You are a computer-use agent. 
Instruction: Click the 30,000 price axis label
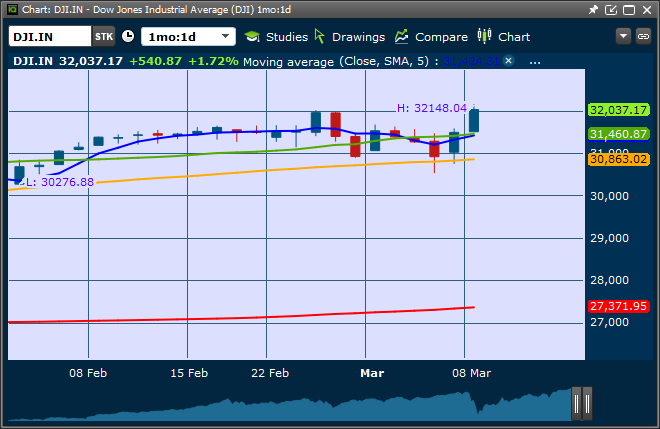609,196
